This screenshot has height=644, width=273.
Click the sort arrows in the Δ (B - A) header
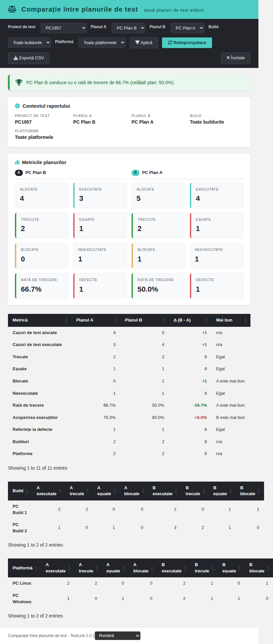point(206,320)
